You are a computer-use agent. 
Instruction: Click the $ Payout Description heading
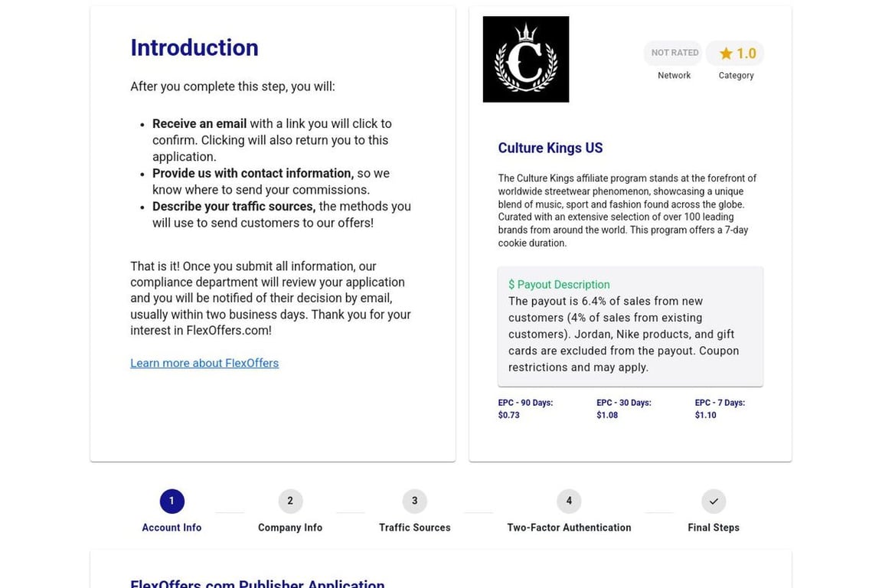tap(559, 285)
